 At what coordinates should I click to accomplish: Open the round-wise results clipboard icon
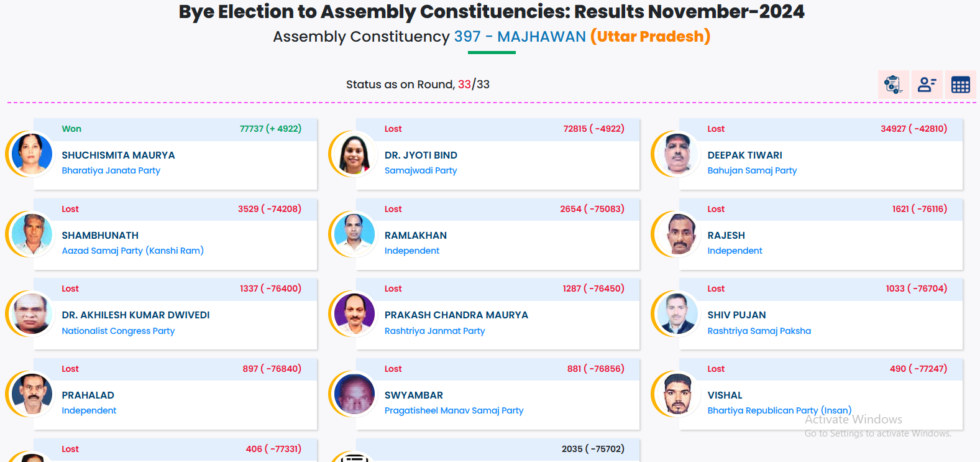click(x=894, y=85)
